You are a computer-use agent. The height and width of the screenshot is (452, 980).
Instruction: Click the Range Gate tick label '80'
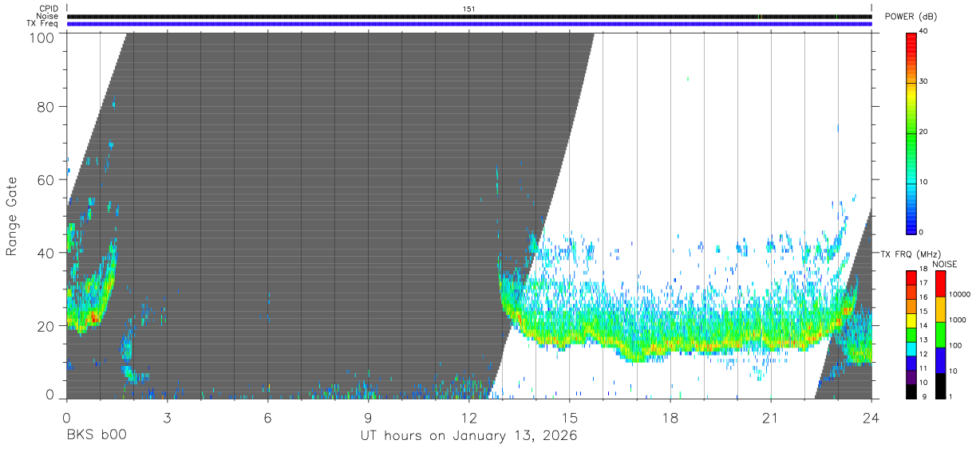(x=45, y=106)
